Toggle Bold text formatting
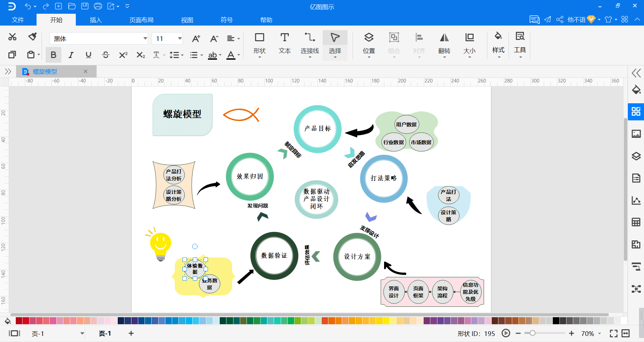This screenshot has width=644, height=342. [x=53, y=55]
